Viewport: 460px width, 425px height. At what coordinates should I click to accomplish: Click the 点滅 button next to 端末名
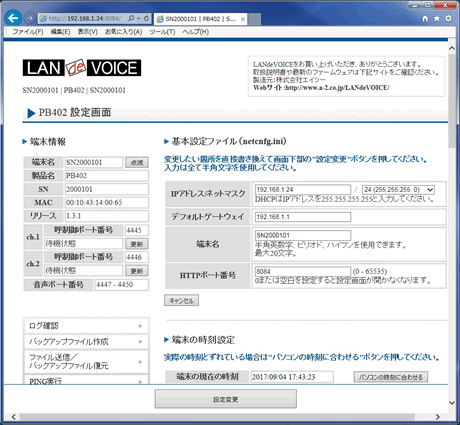(137, 162)
